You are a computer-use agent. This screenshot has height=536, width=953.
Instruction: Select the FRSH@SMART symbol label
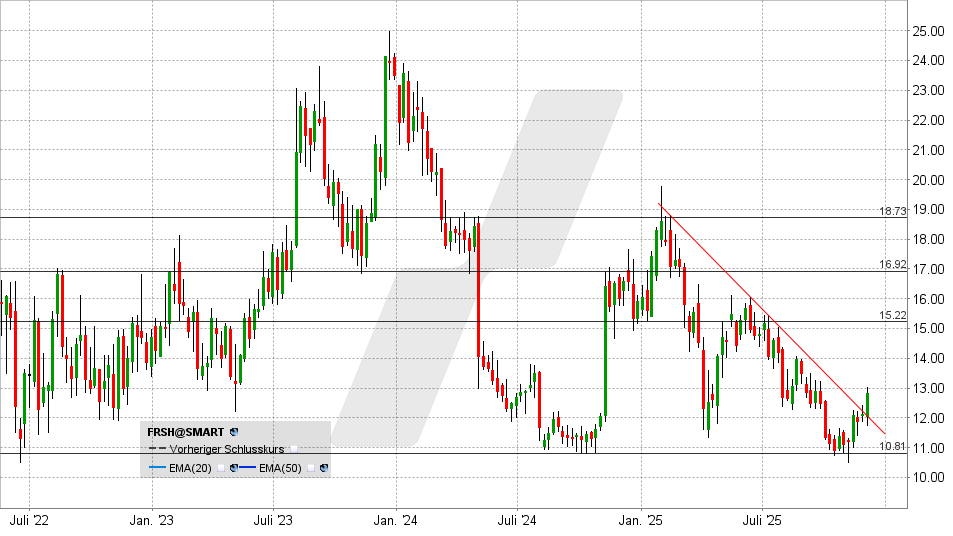pos(185,432)
